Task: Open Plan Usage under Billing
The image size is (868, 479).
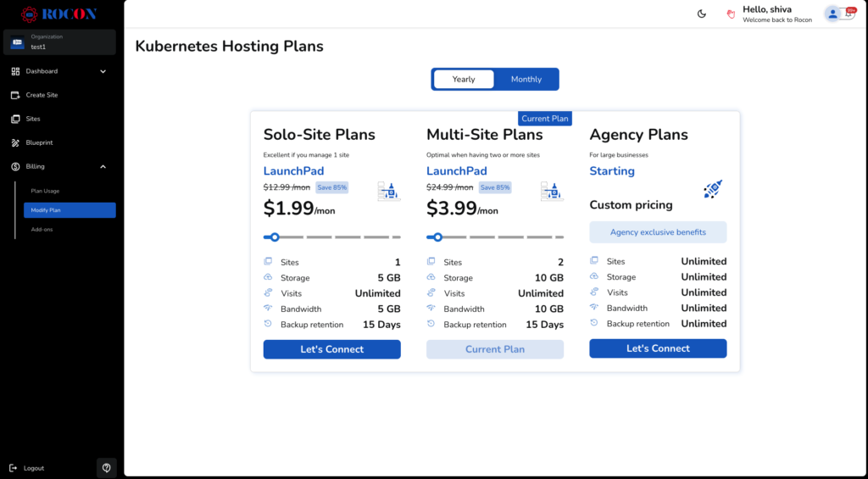Action: tap(46, 191)
